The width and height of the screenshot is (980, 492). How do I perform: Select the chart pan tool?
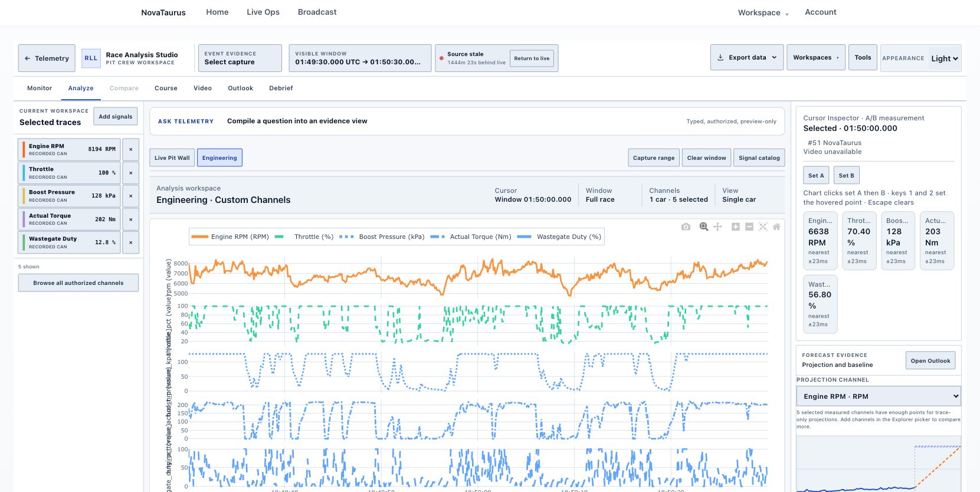(717, 227)
